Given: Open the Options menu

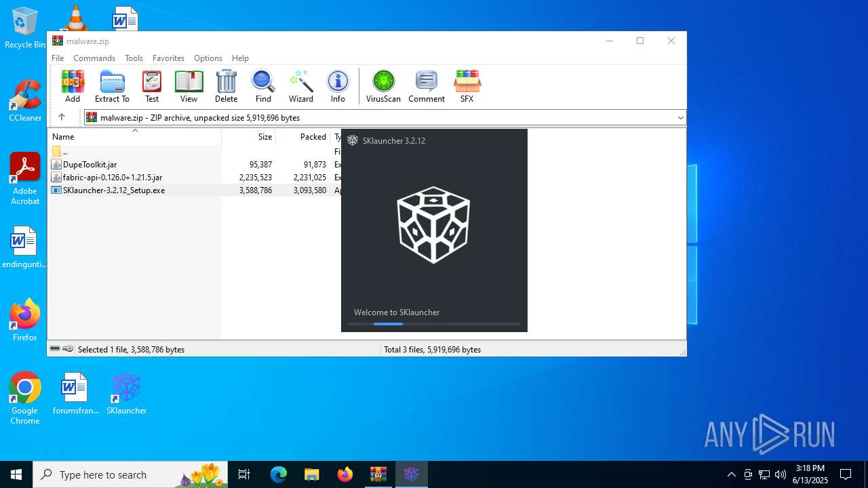Looking at the screenshot, I should 208,58.
